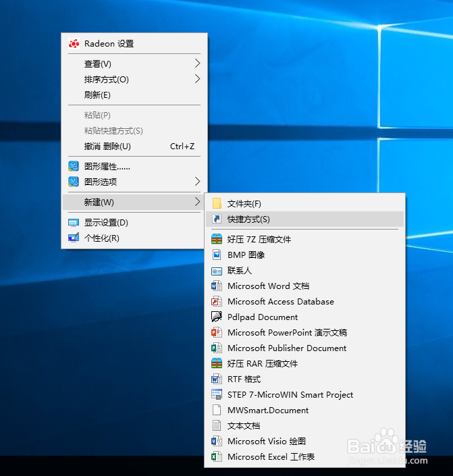Click the Pdlpad Document icon
This screenshot has width=453, height=476.
click(217, 317)
